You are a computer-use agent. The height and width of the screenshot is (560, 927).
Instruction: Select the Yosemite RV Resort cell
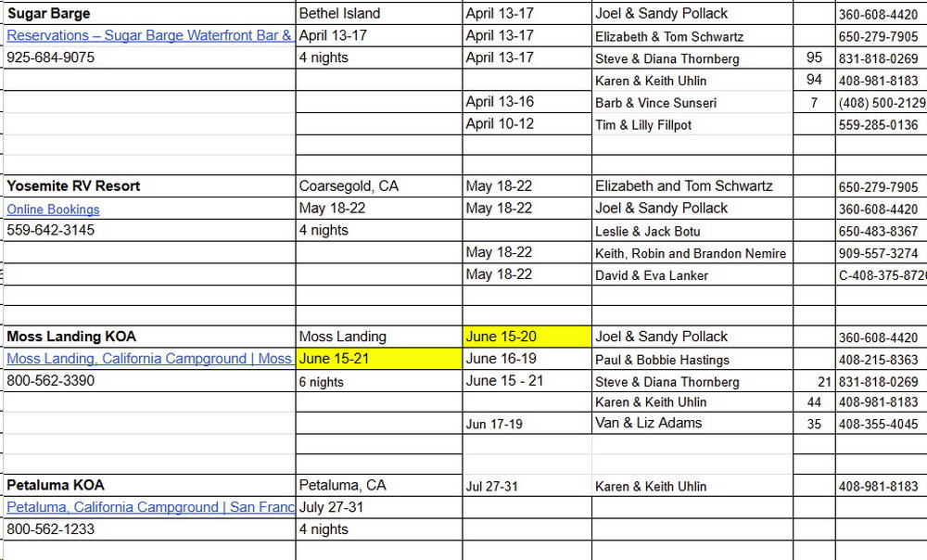click(x=74, y=186)
